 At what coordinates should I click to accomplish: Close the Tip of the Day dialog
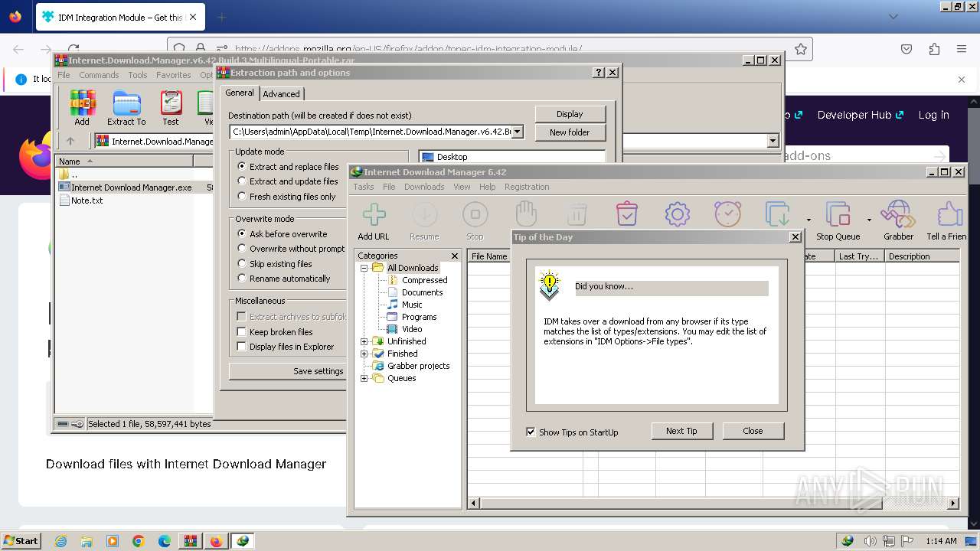pyautogui.click(x=753, y=431)
